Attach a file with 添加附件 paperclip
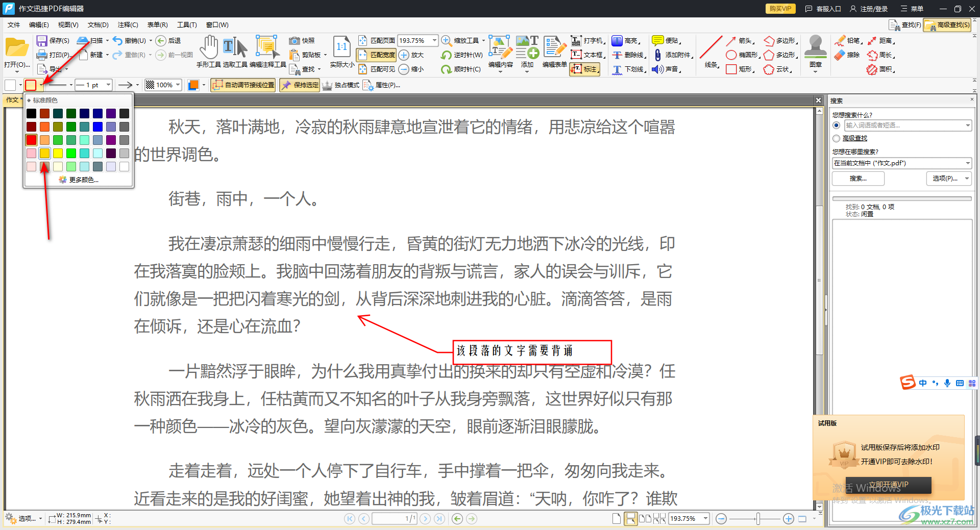Viewport: 980px width, 530px height. [672, 55]
